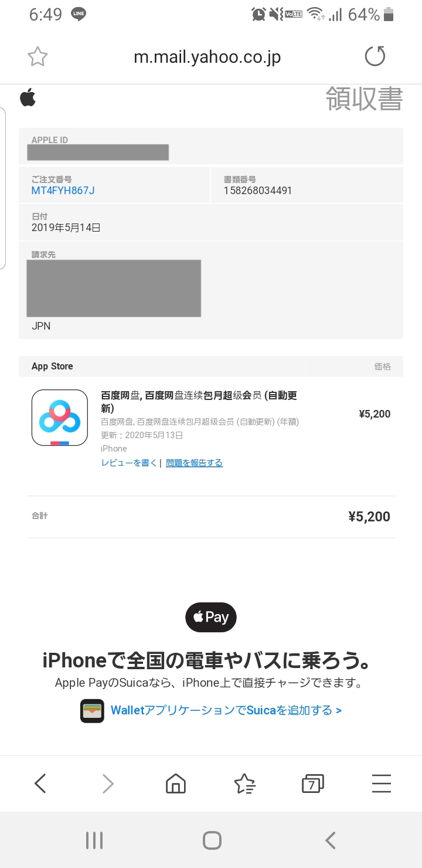422x868 pixels.
Task: Tap the Apple Pay badge
Action: tap(211, 617)
